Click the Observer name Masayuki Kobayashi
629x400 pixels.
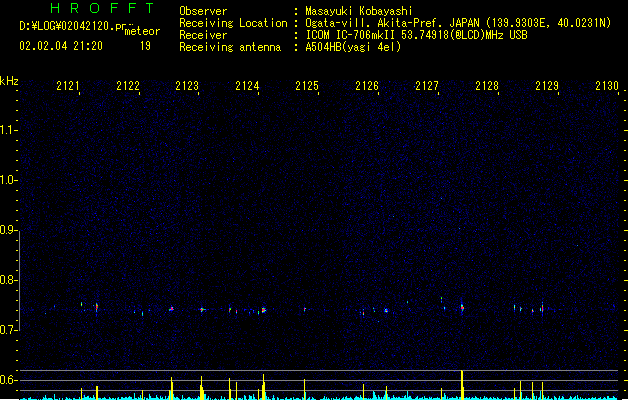click(359, 11)
